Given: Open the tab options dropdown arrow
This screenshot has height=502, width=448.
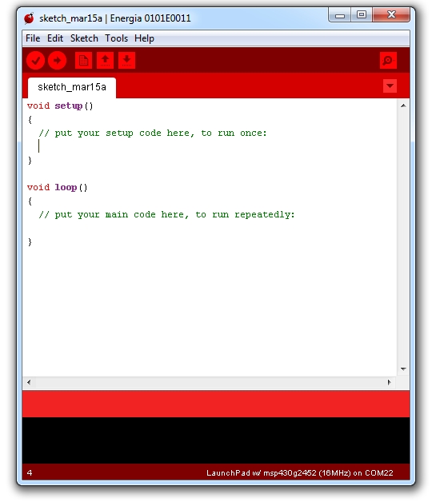Looking at the screenshot, I should point(390,86).
